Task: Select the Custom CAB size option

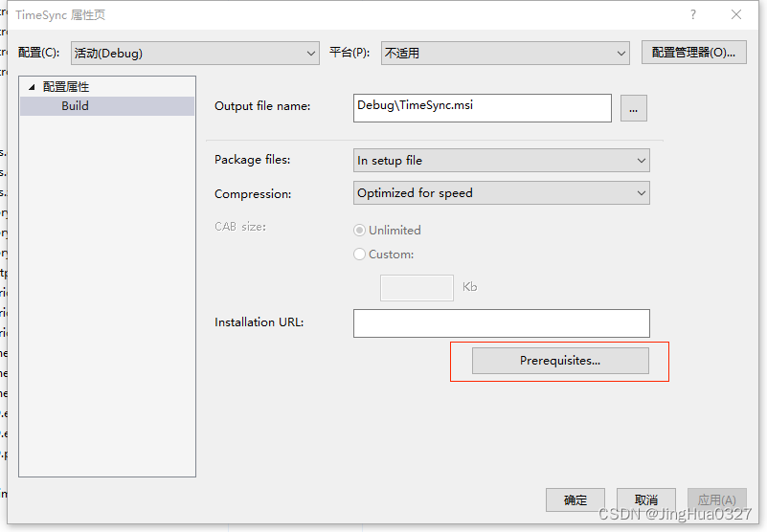Action: click(360, 255)
